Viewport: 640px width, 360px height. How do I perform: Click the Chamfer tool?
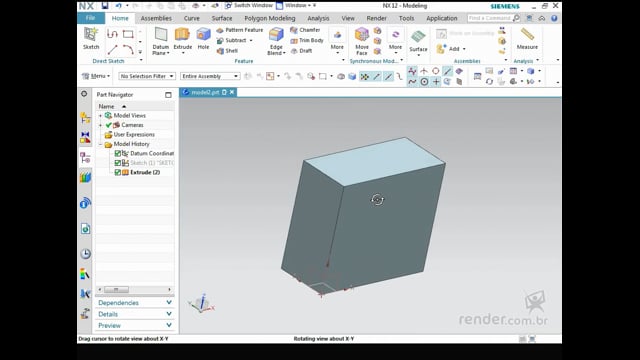(x=305, y=30)
